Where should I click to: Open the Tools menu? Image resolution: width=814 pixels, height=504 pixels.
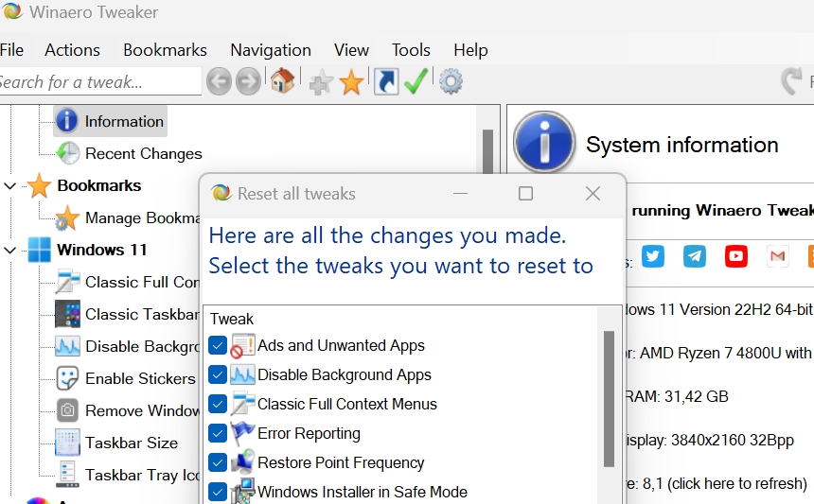(x=411, y=50)
